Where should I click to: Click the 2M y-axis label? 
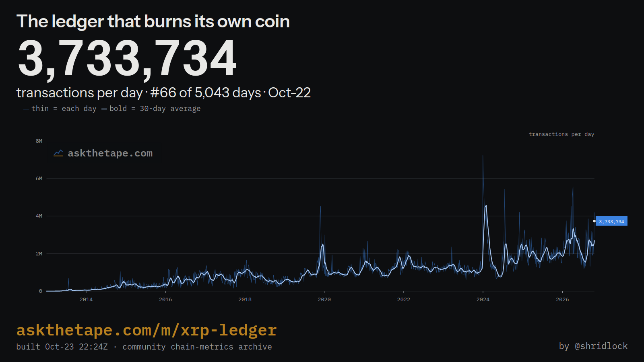tap(39, 253)
